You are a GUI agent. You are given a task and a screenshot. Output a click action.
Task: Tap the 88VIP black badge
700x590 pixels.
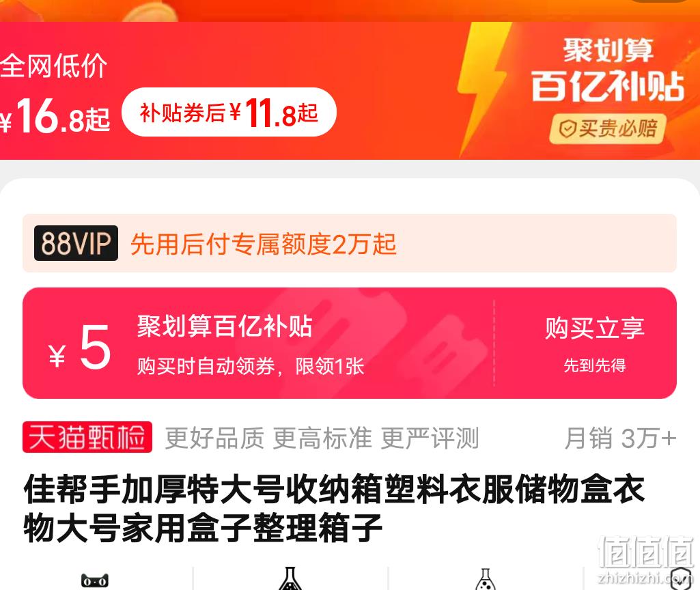point(76,243)
